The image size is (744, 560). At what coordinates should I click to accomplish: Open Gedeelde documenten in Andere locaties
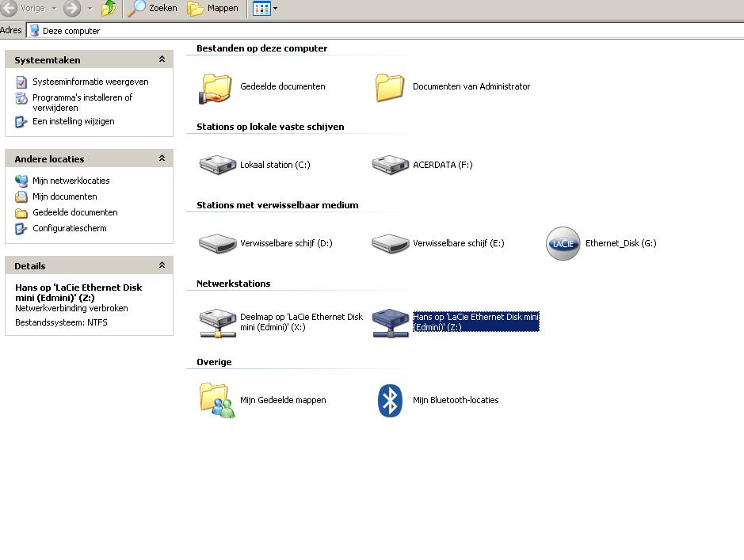click(x=75, y=212)
